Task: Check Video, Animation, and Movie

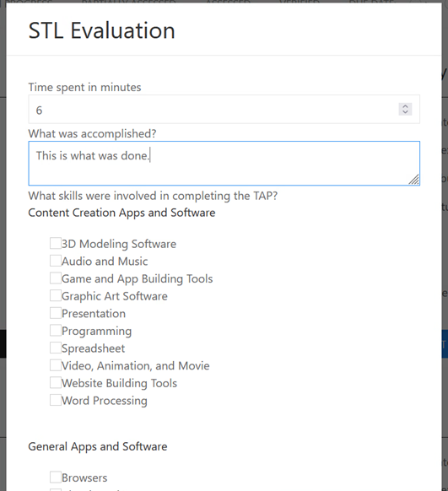Action: [x=56, y=365]
